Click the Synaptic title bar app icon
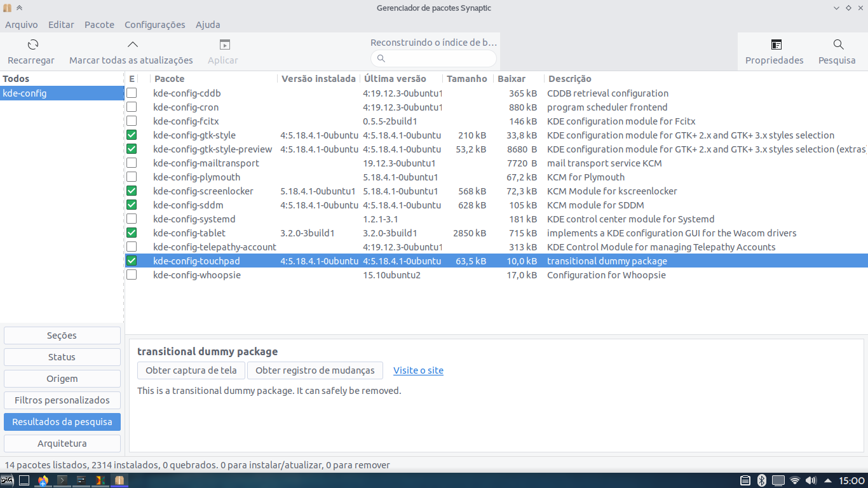Screen dimensions: 868x488 pos(7,8)
